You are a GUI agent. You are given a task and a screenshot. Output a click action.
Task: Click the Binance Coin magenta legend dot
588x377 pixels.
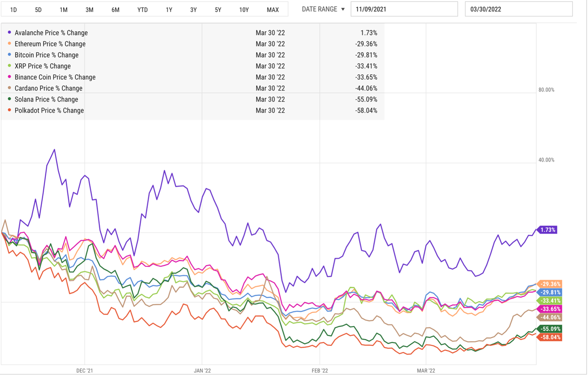[x=9, y=77]
